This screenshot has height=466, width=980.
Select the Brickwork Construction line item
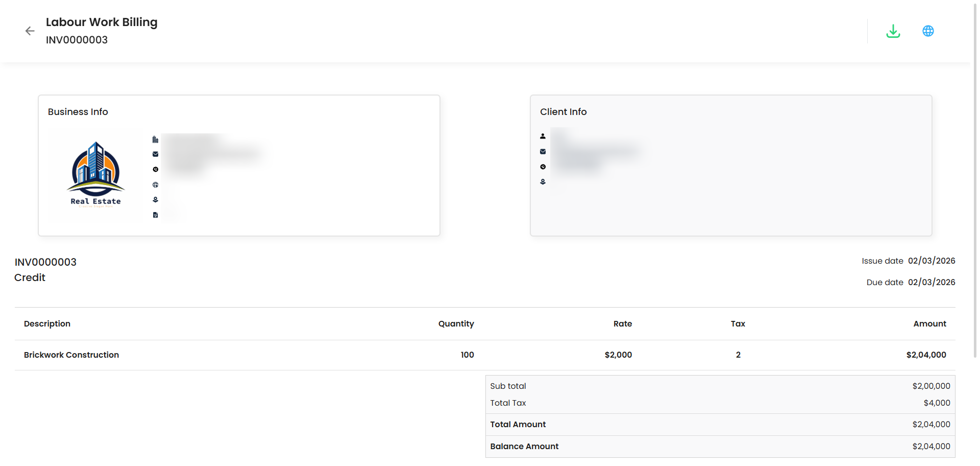click(x=71, y=355)
